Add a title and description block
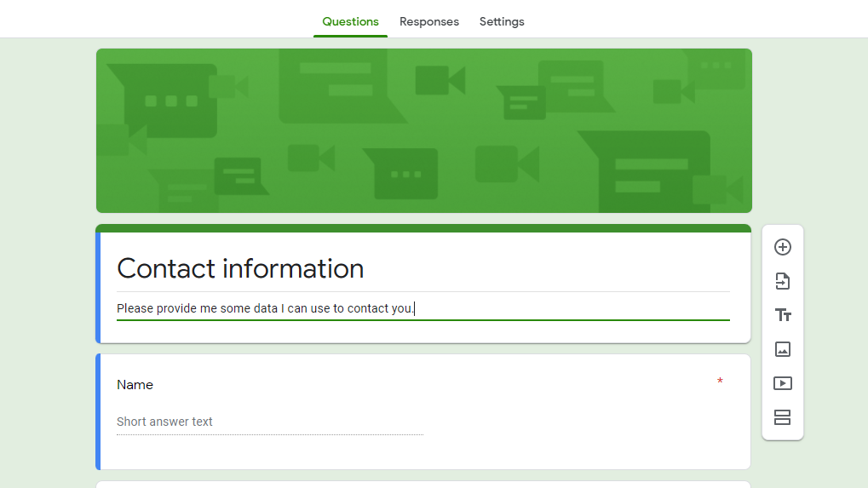This screenshot has width=868, height=488. point(782,315)
